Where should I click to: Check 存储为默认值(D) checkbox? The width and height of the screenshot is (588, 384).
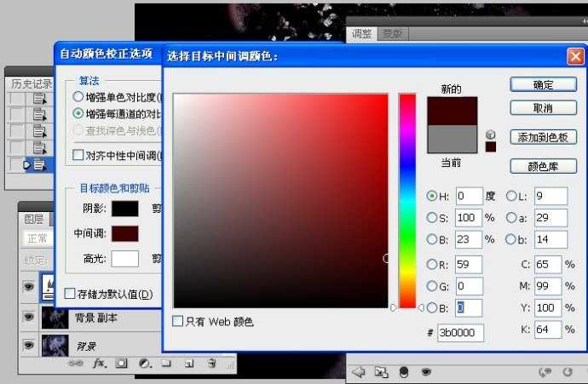[x=70, y=294]
